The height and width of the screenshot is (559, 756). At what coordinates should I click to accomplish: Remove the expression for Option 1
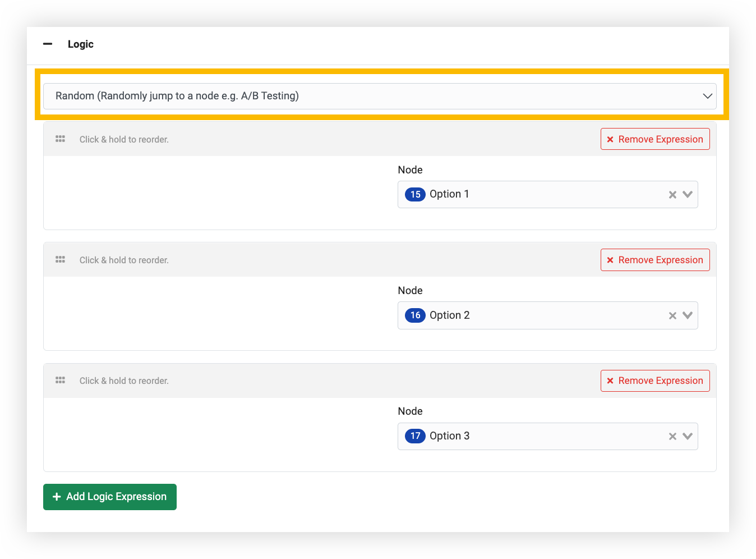(x=654, y=139)
